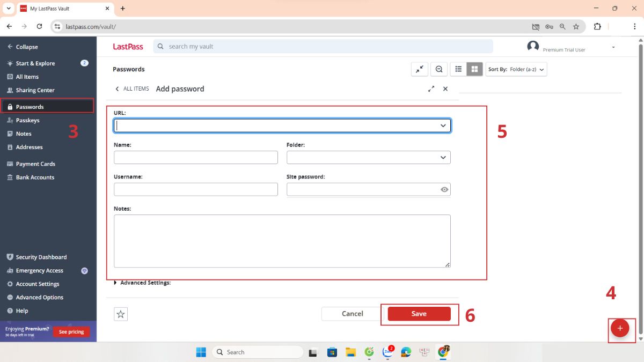Open the Sort By dropdown
The height and width of the screenshot is (362, 644).
516,69
